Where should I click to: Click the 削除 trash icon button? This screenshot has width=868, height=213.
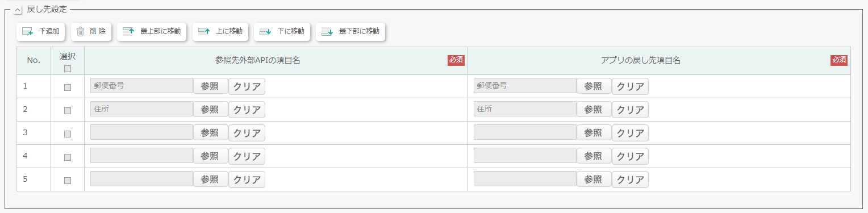(x=91, y=32)
